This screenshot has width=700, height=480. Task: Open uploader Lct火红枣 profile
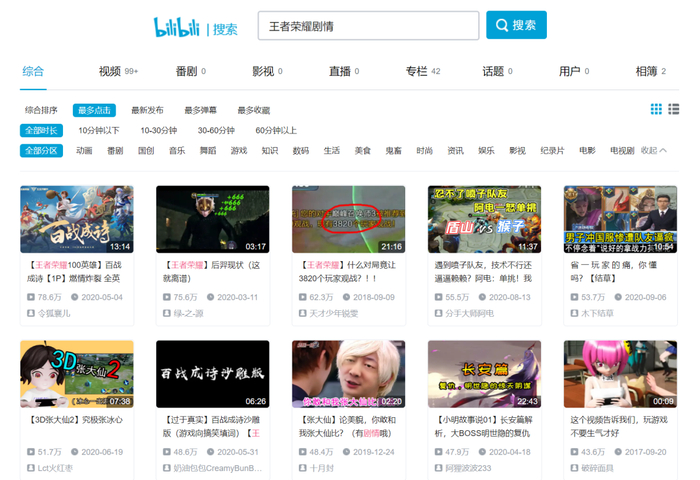pos(55,468)
